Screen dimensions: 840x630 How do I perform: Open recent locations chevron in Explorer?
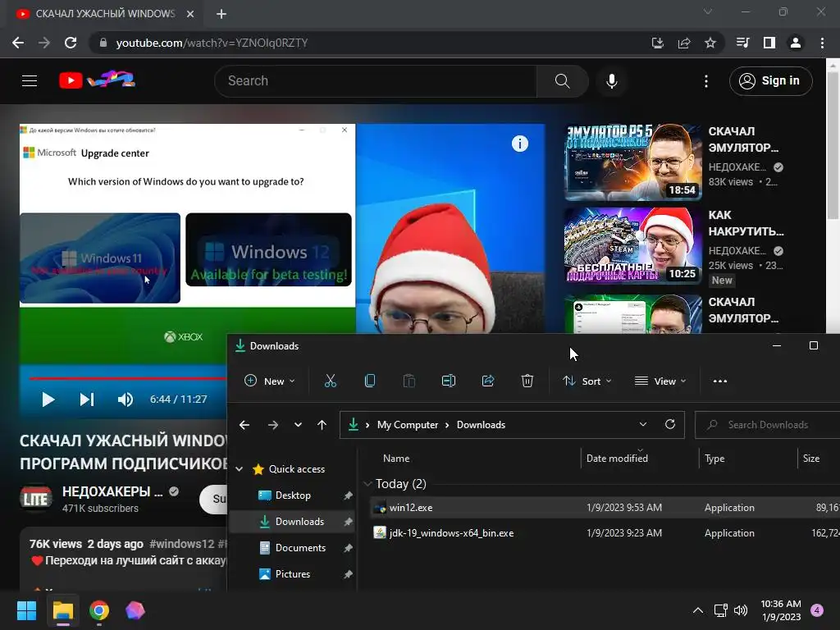[x=298, y=425]
